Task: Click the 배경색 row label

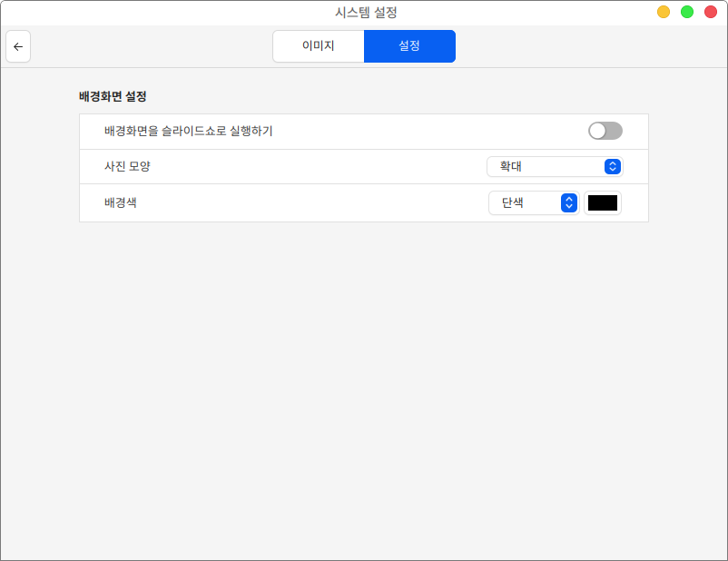Action: pos(121,202)
